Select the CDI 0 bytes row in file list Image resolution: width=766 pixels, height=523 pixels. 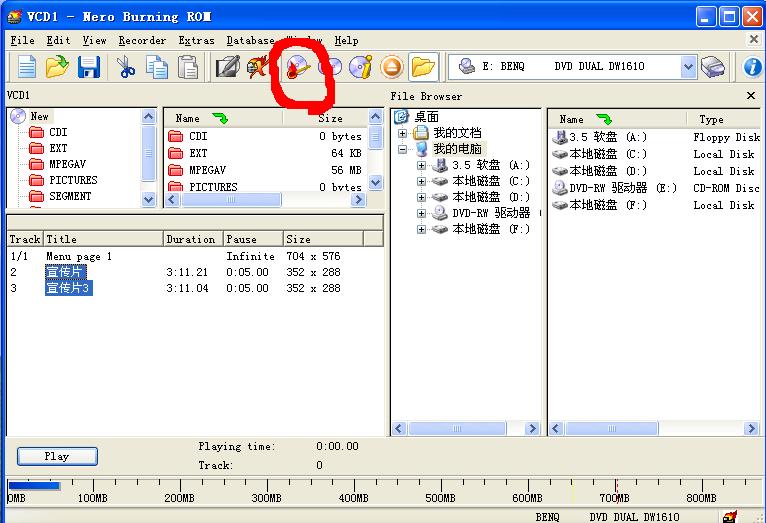click(265, 136)
